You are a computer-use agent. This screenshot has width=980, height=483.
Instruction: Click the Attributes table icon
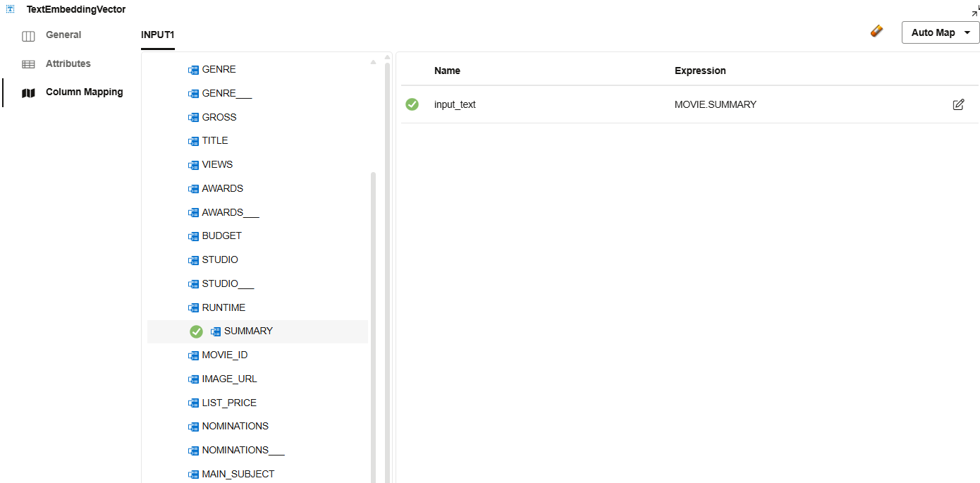pyautogui.click(x=28, y=64)
